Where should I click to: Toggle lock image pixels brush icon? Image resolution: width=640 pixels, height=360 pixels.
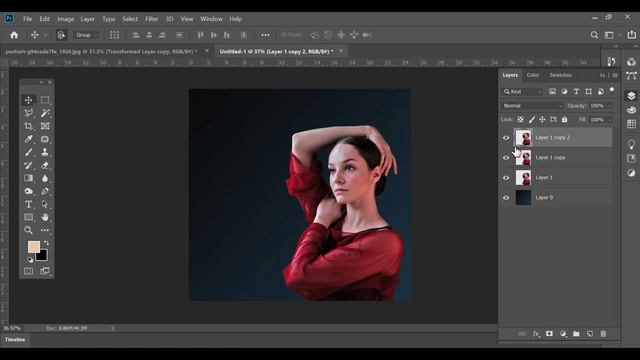pos(531,120)
